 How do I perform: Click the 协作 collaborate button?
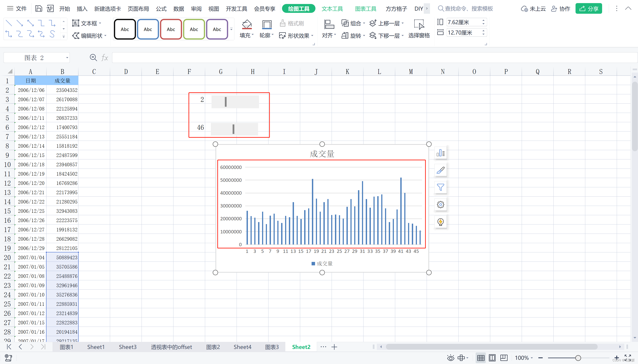pyautogui.click(x=561, y=9)
